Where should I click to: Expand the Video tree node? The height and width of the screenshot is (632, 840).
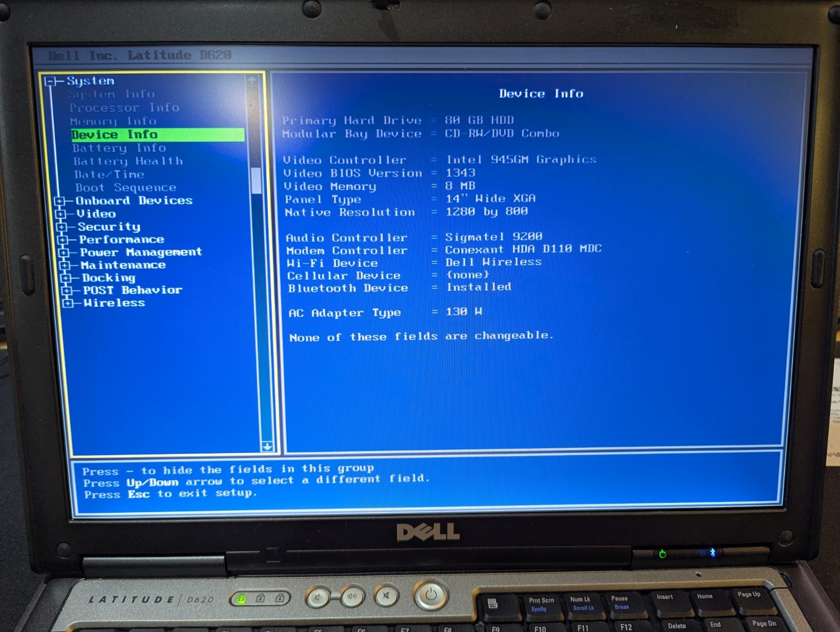(x=61, y=214)
